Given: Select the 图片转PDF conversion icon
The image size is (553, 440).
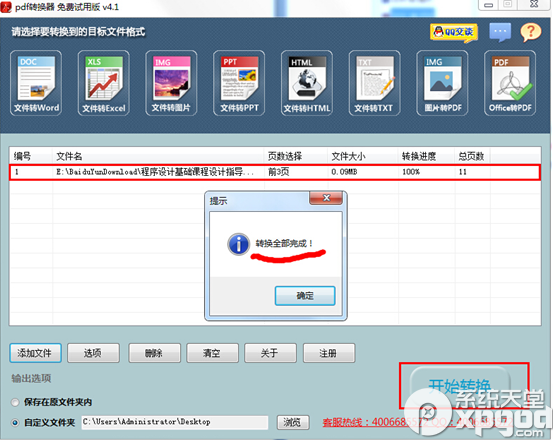Looking at the screenshot, I should (442, 83).
